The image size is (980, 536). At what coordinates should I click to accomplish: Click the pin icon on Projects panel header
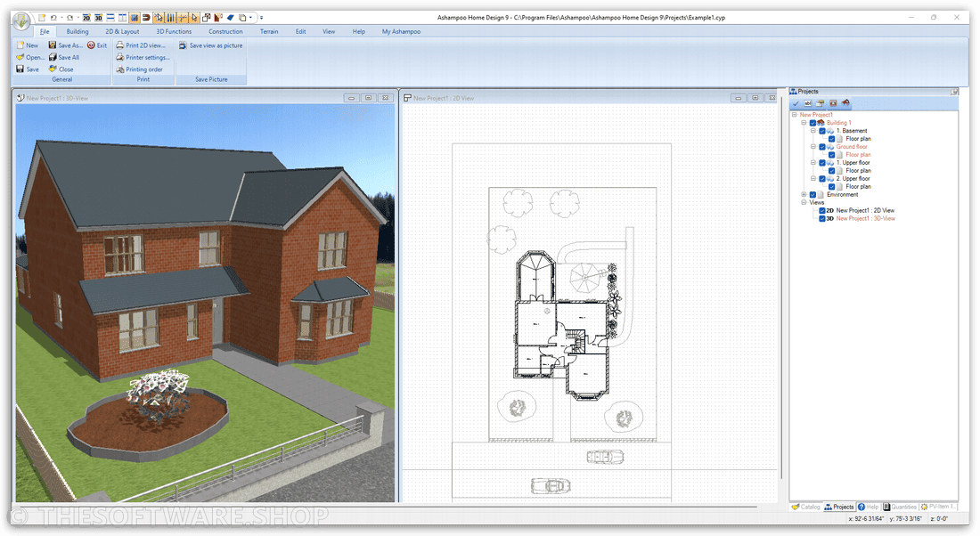pos(954,91)
